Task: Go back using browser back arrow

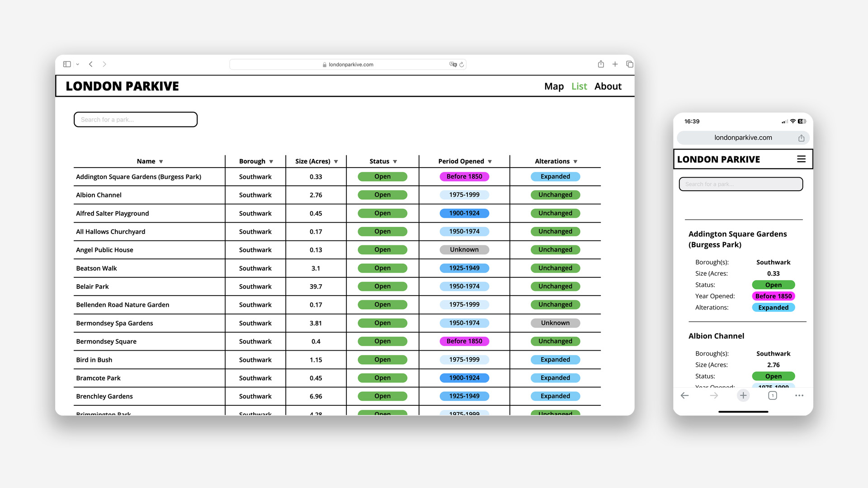Action: [91, 64]
